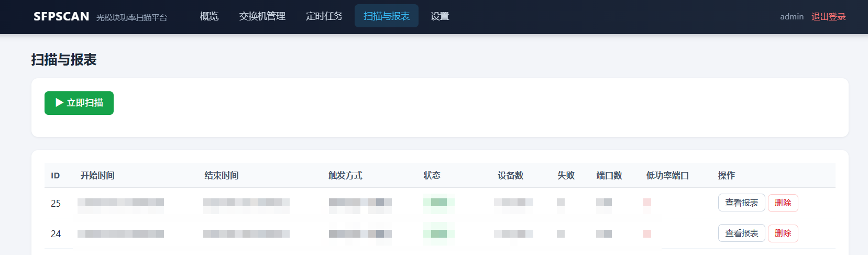Click the 光模块功率扫描平台 subtitle
868x255 pixels.
(131, 17)
